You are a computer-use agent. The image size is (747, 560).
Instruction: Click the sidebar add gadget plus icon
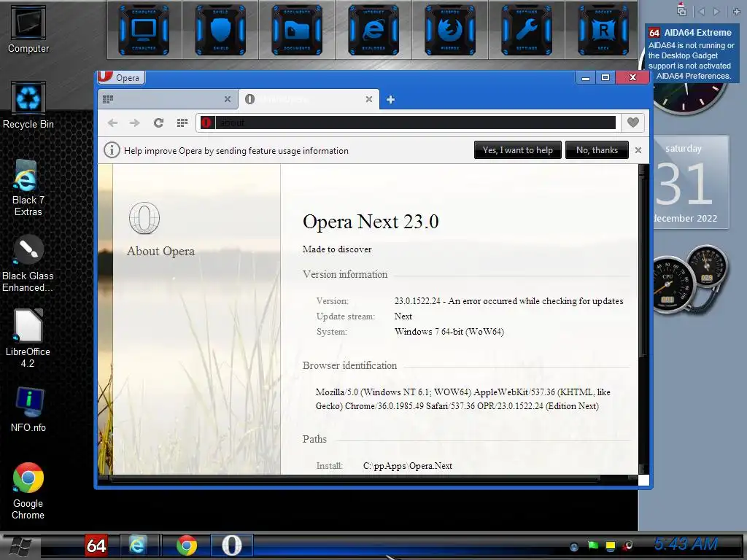tap(736, 12)
